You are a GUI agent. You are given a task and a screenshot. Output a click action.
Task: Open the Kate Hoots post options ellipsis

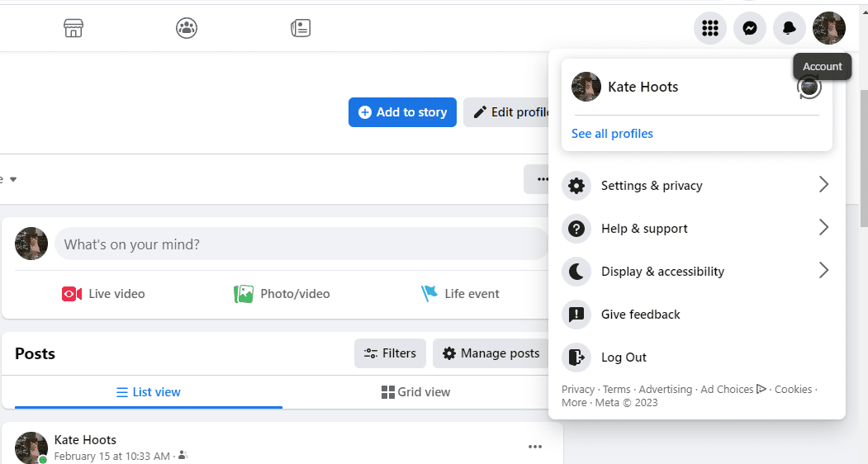pos(534,447)
